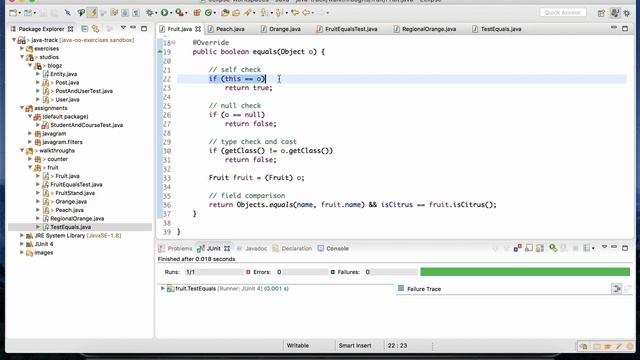Rerun the JUnit test

pyautogui.click(x=553, y=248)
